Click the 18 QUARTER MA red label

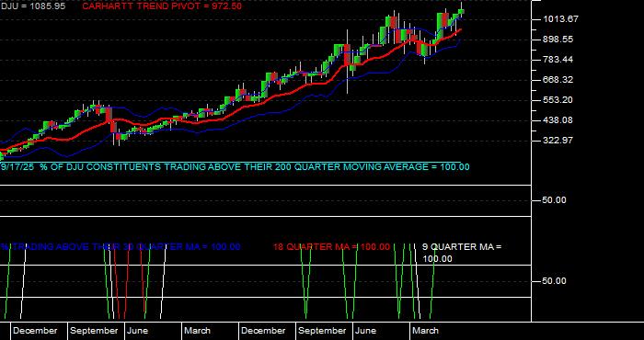click(x=331, y=247)
